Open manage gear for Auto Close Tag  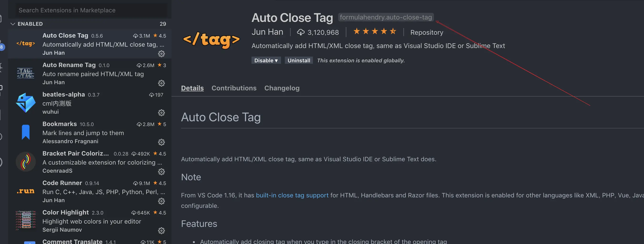[x=161, y=54]
